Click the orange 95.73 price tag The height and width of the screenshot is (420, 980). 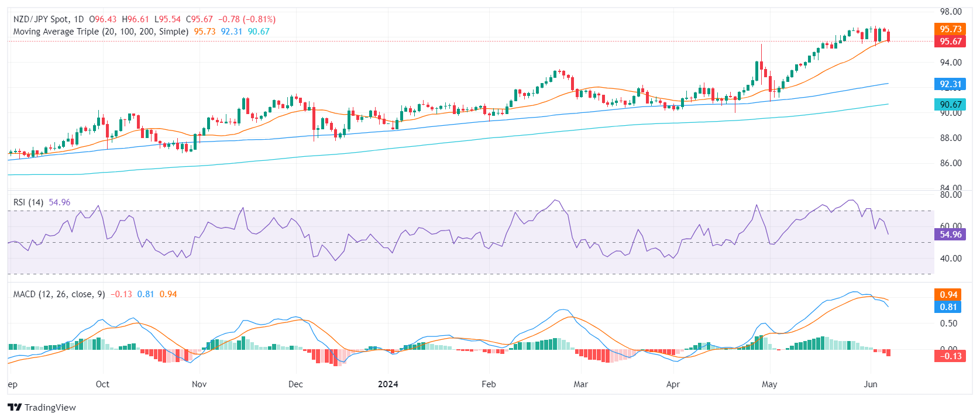pos(950,29)
